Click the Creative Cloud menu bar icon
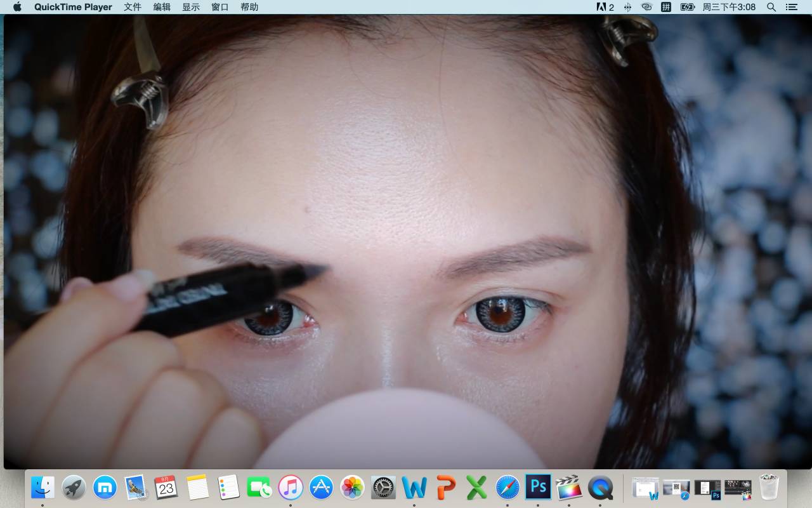The height and width of the screenshot is (508, 812). [646, 7]
